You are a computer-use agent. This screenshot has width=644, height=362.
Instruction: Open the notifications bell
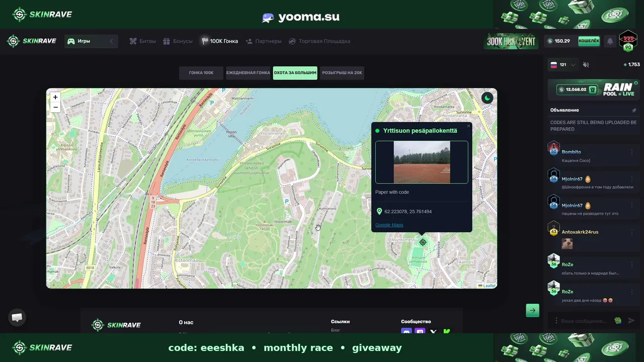[610, 41]
